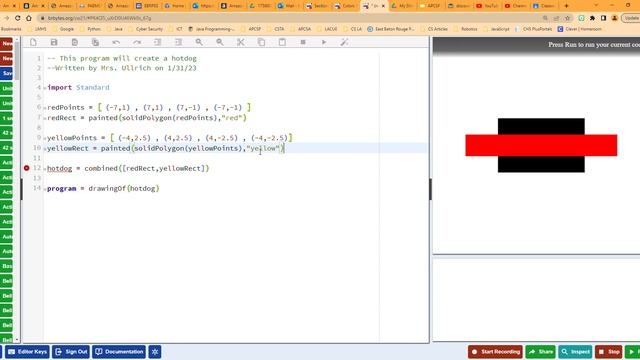Click the toolbar stop square icon
Viewport: 640px width, 360px height.
303,42
